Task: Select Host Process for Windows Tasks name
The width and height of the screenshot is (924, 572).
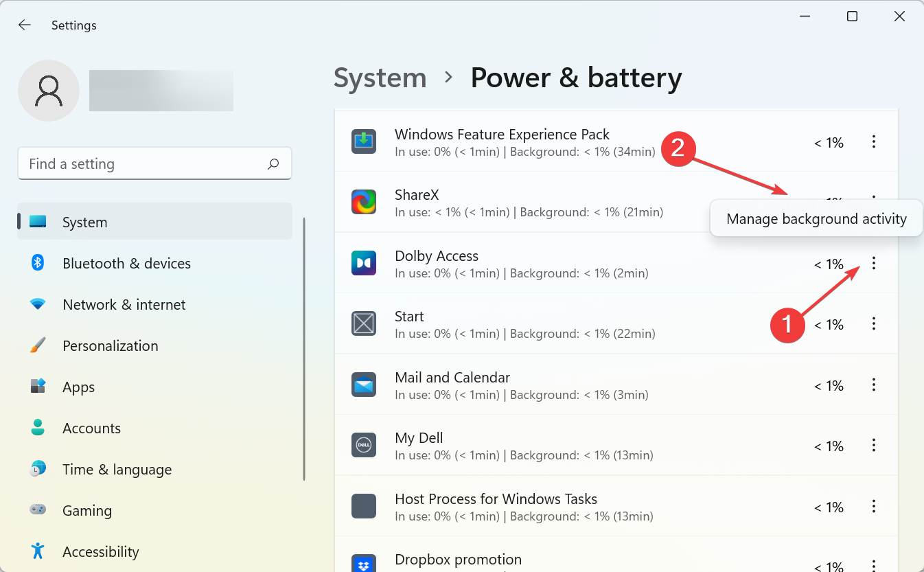Action: (496, 499)
